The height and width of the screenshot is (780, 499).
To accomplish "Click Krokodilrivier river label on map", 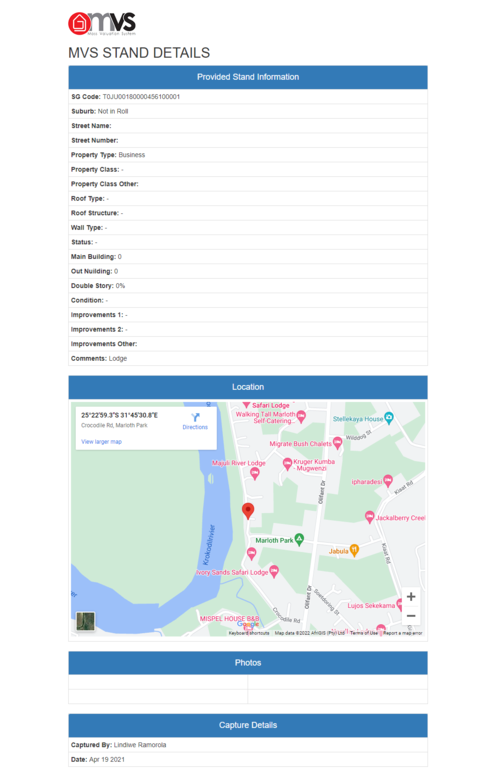I will (x=208, y=545).
